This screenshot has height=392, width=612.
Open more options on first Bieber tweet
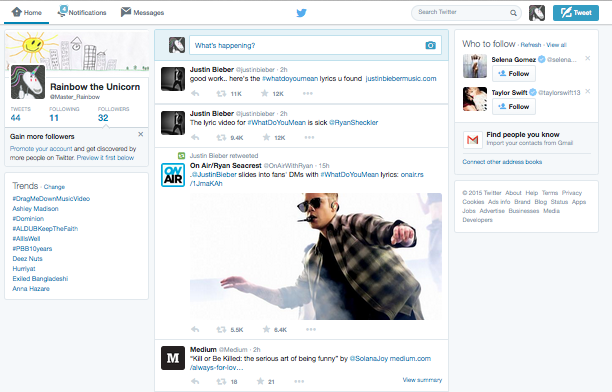(x=308, y=93)
